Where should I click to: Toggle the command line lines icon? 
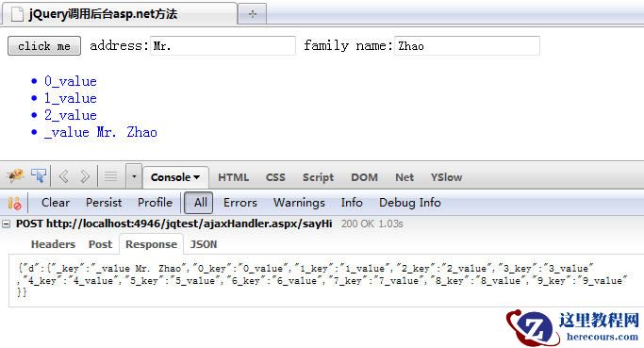[110, 176]
